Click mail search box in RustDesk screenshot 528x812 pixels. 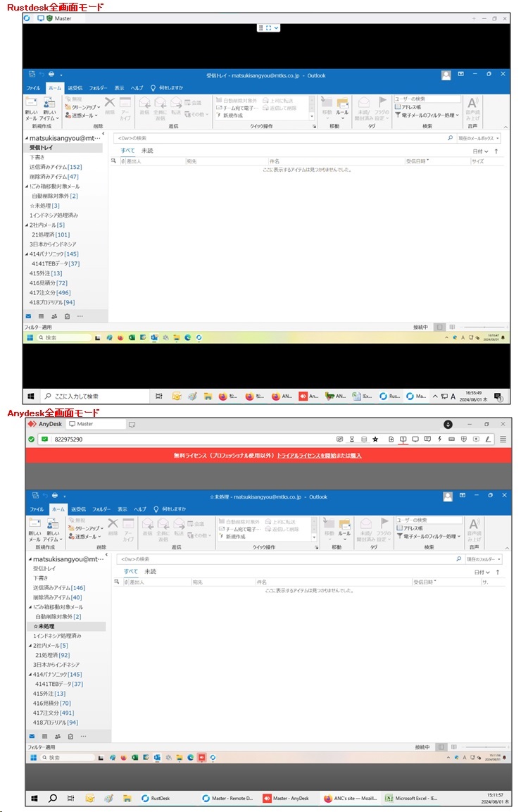[x=284, y=138]
